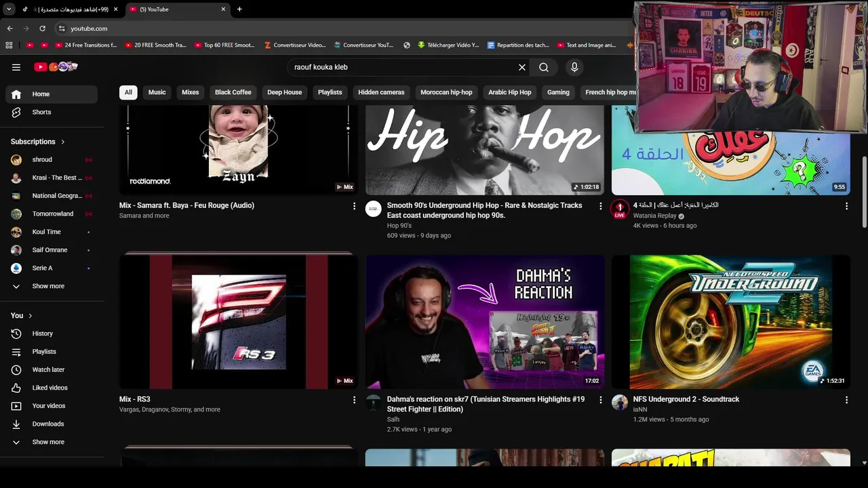
Task: Open iaNN channel avatar
Action: (620, 403)
